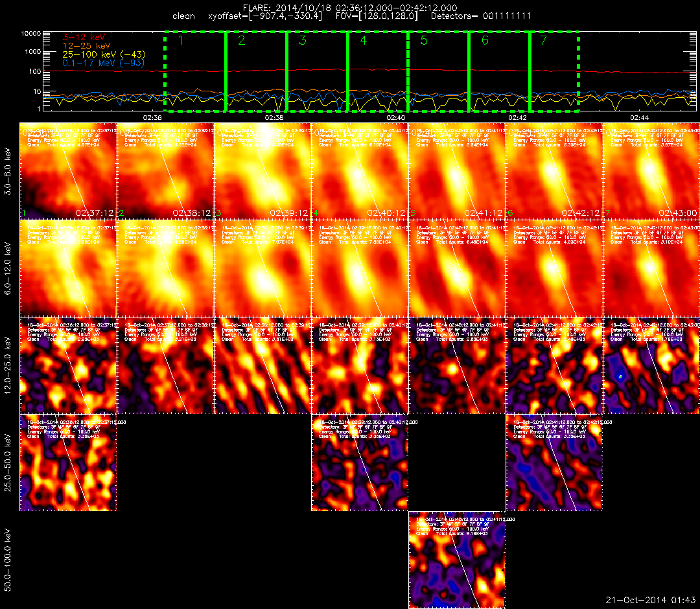This screenshot has height=609, width=700.
Task: Open the 6.0-12.0 keV image for interval 7
Action: (651, 269)
